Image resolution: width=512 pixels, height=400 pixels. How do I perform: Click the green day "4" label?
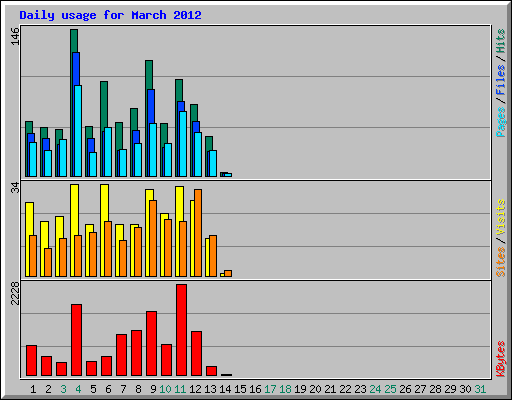(78, 389)
